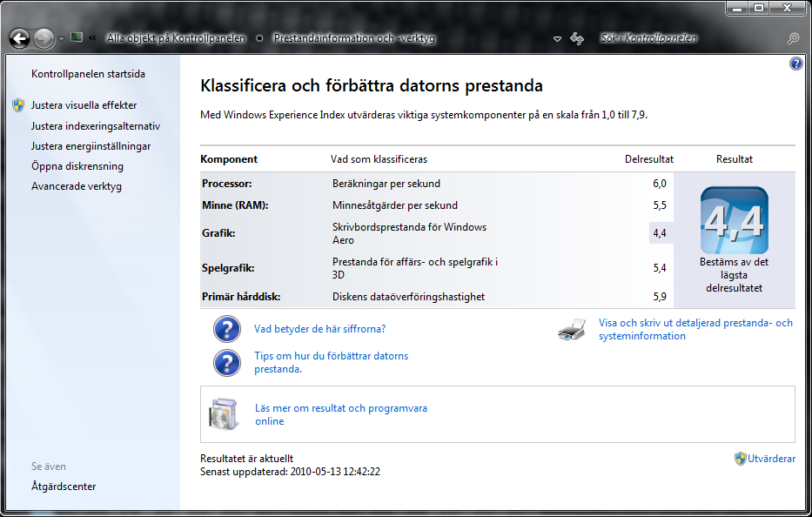Click the 'Vad som klassificeras' column header
The height and width of the screenshot is (517, 812).
[x=379, y=159]
